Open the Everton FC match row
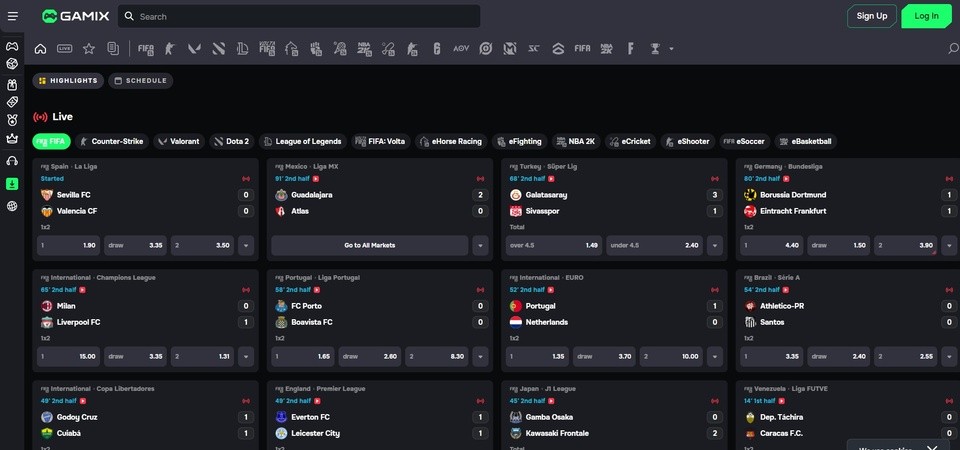Screen dimensions: 960x450 pyautogui.click(x=380, y=417)
